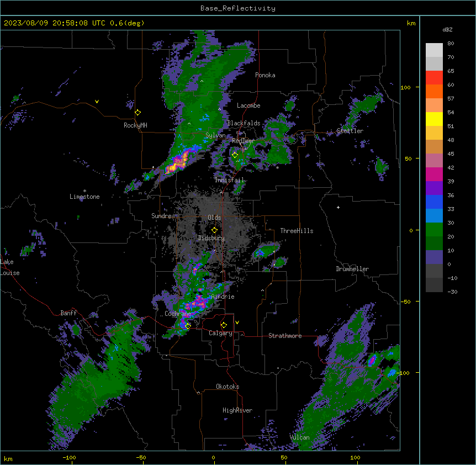The width and height of the screenshot is (476, 465).
Task: Click the RockyMH town label
Action: pos(135,125)
